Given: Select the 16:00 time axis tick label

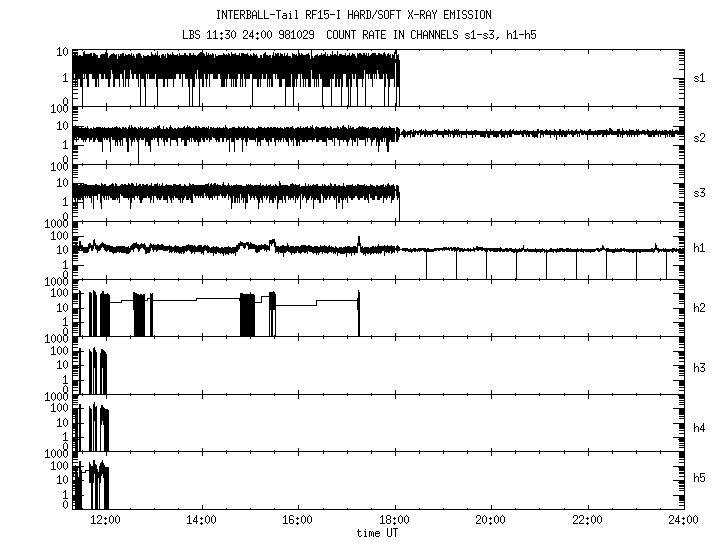Looking at the screenshot, I should tap(298, 521).
